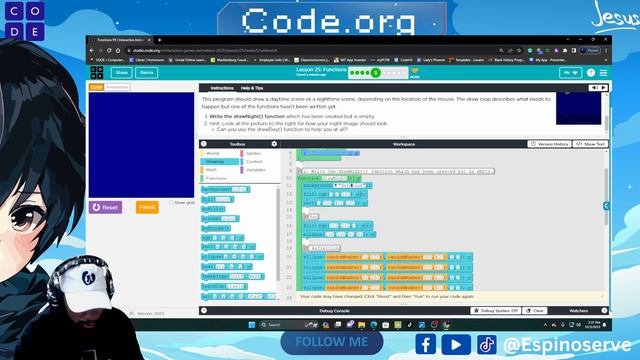
Task: Click the Facebook icon in the overlay
Action: point(426,344)
